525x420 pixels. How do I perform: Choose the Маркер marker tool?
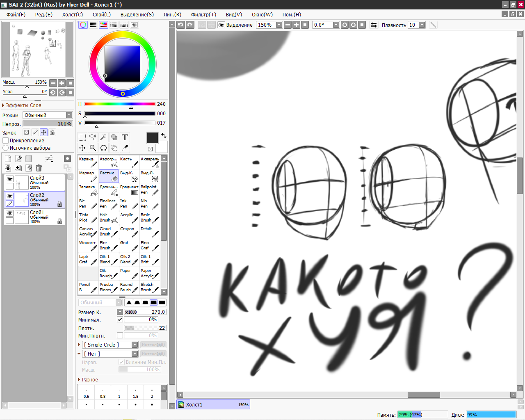[88, 176]
